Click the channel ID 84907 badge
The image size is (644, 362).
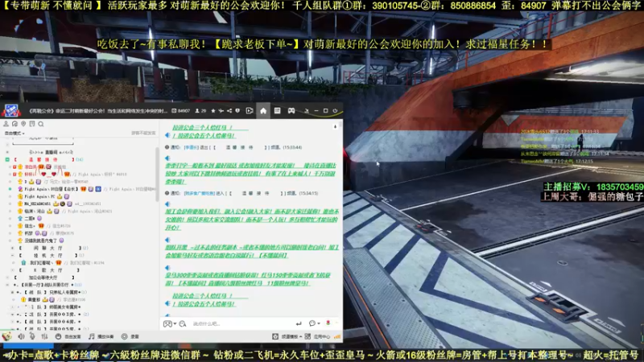(x=181, y=111)
